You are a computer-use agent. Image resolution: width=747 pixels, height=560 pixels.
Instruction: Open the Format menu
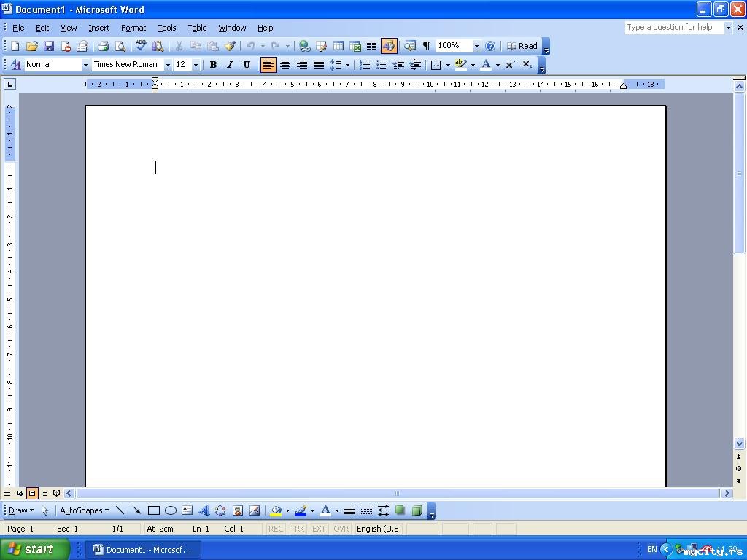pos(133,28)
